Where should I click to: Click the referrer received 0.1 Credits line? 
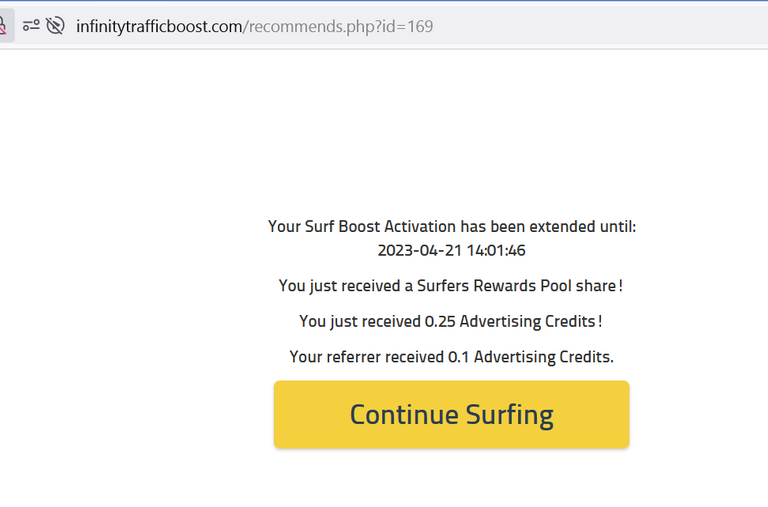(x=452, y=357)
